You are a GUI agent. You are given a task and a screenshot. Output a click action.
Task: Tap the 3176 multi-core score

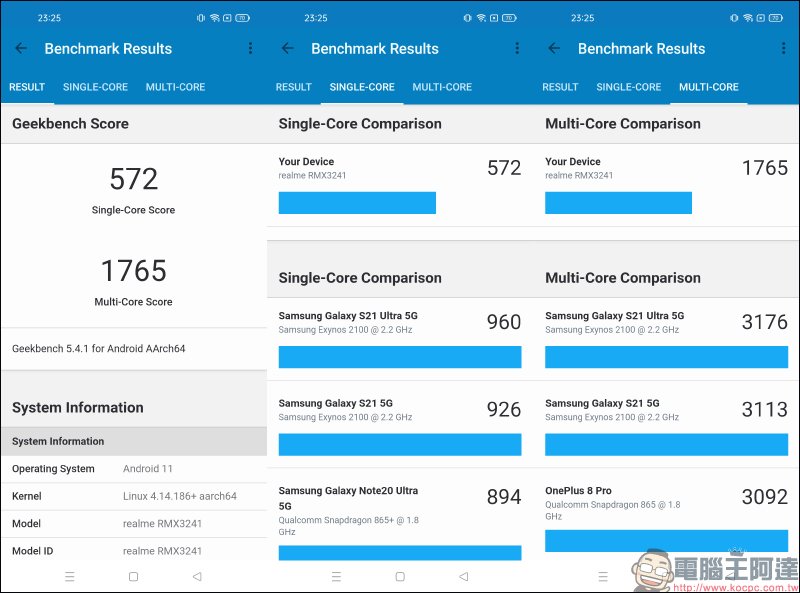coord(764,323)
